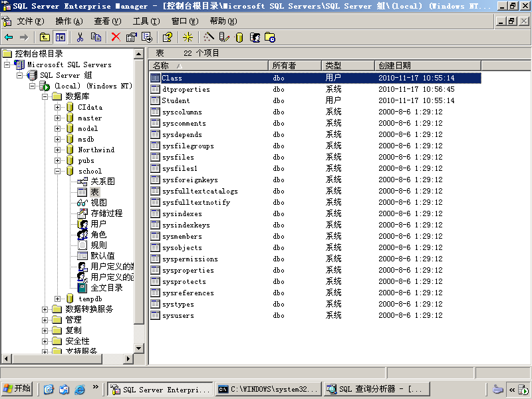
Task: Expand the 安全性 security folder
Action: 45,341
